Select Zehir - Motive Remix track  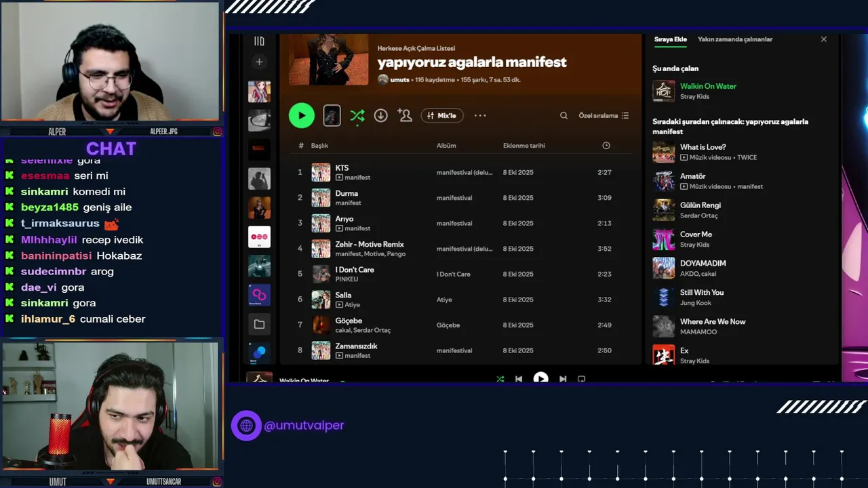[x=370, y=244]
